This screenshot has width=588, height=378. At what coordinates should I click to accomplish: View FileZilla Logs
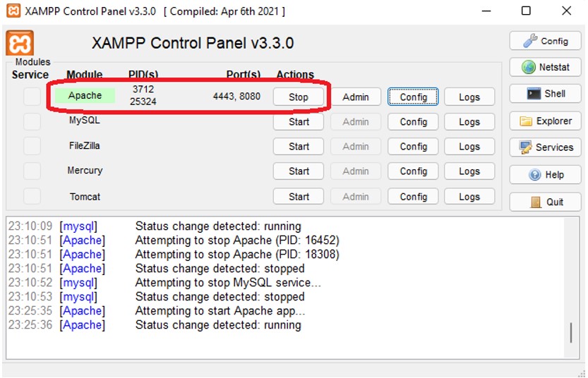(469, 147)
